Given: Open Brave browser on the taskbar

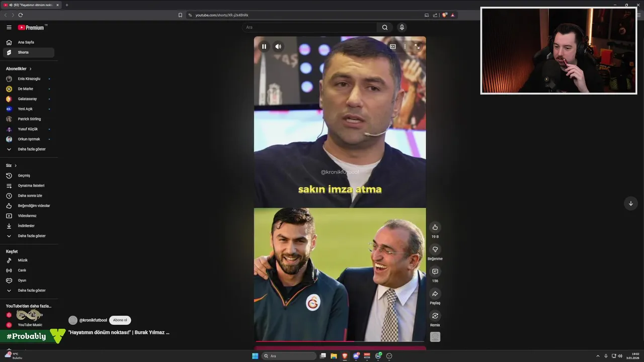Looking at the screenshot, I should tap(345, 356).
